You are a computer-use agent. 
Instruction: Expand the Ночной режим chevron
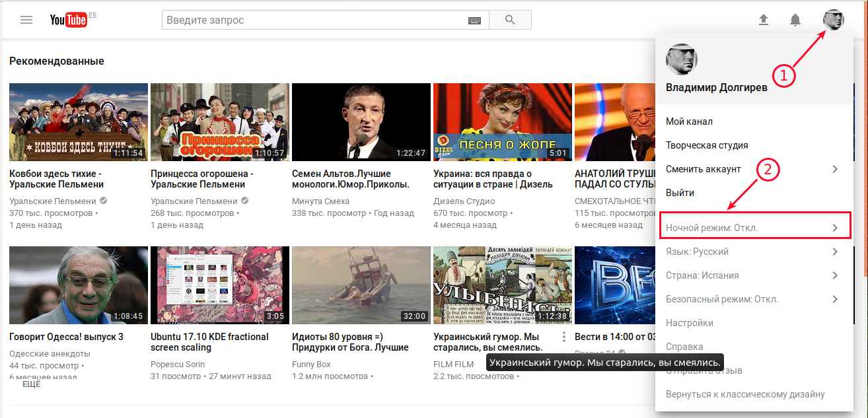click(x=835, y=228)
